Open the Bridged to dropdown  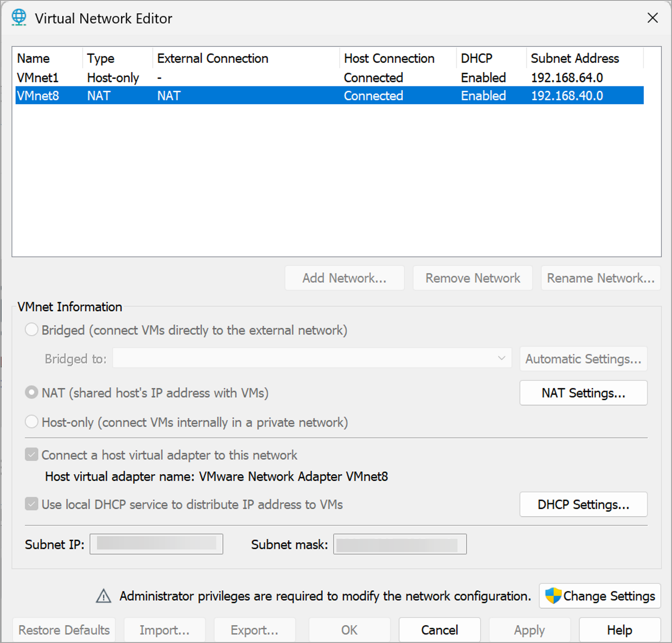coord(312,358)
